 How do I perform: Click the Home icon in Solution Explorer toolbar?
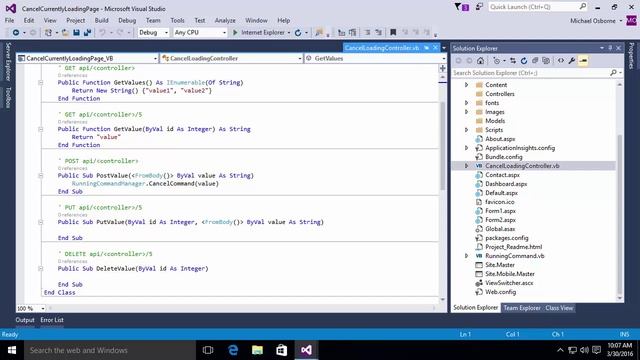(480, 61)
